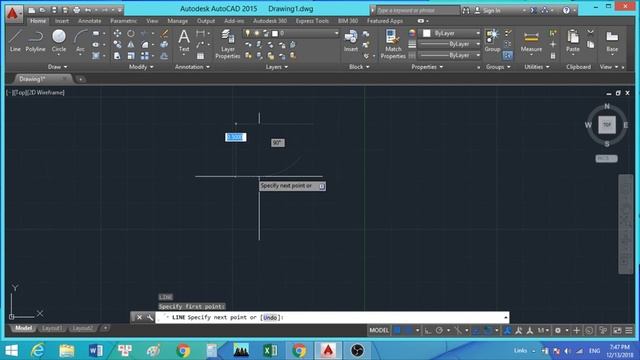This screenshot has width=640, height=360.
Task: Click the WCS label under ViewCube
Action: coord(606,158)
